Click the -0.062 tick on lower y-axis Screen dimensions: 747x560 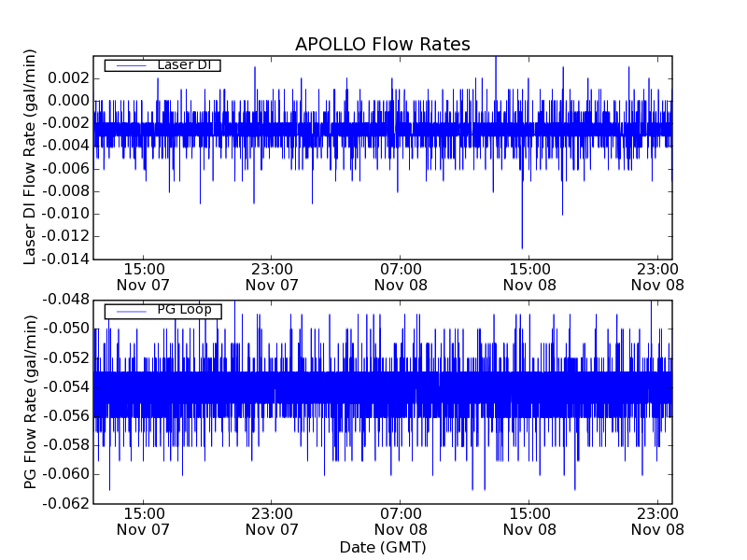[x=63, y=503]
